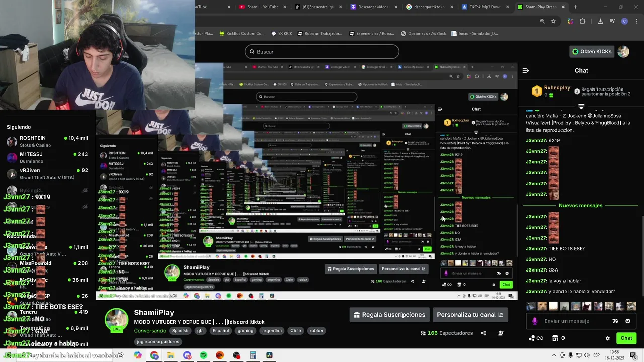Open the media control icon in browser toolbar
The image size is (644, 362).
click(x=612, y=21)
